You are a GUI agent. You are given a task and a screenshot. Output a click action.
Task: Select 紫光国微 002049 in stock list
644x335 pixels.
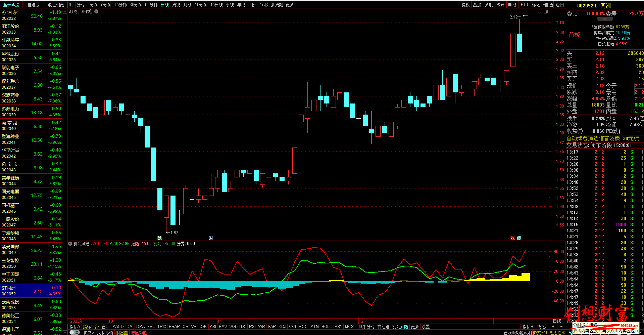coord(31,250)
